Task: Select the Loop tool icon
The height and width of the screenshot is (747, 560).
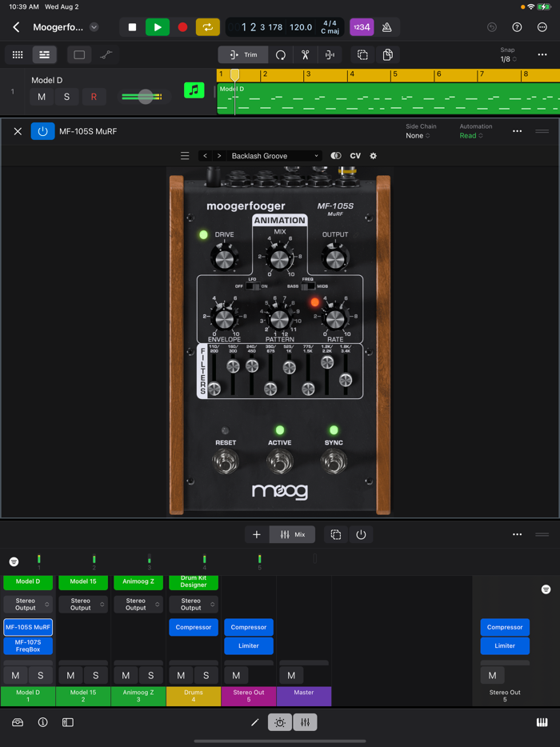Action: click(281, 55)
